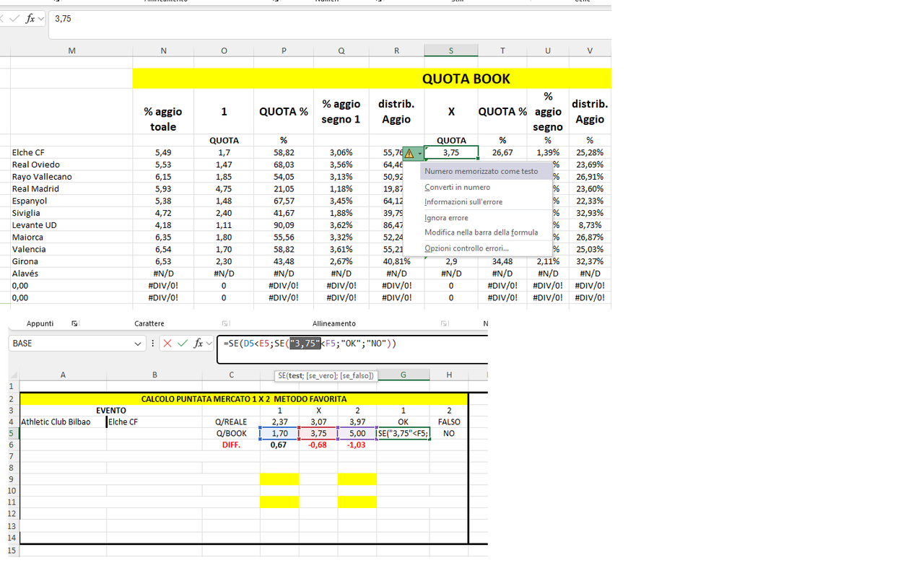Click the purple-outlined 5,00 cell
924x568 pixels.
point(357,434)
